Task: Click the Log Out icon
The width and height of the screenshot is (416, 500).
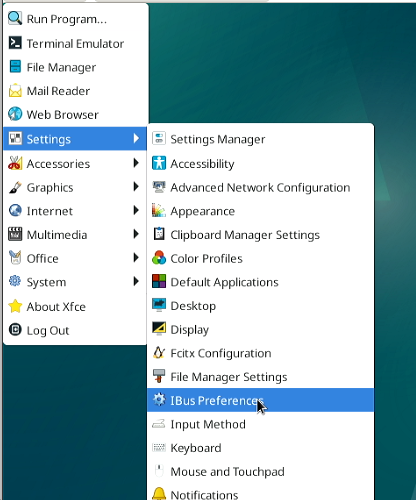Action: pos(15,330)
